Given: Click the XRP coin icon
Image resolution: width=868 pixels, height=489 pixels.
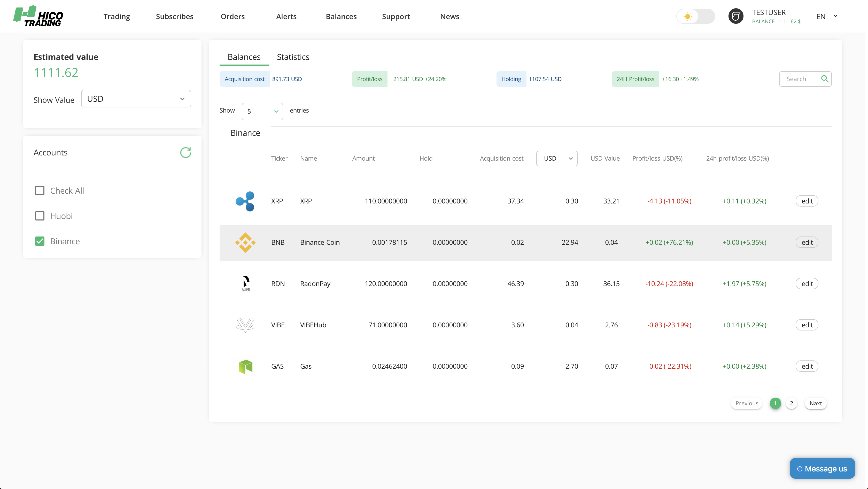Looking at the screenshot, I should point(245,201).
